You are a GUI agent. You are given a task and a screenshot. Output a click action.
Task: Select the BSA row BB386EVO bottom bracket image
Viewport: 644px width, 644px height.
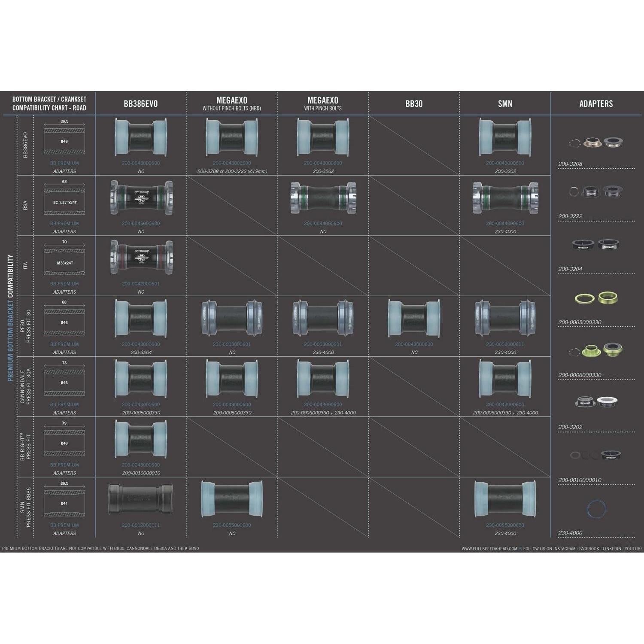click(x=141, y=198)
